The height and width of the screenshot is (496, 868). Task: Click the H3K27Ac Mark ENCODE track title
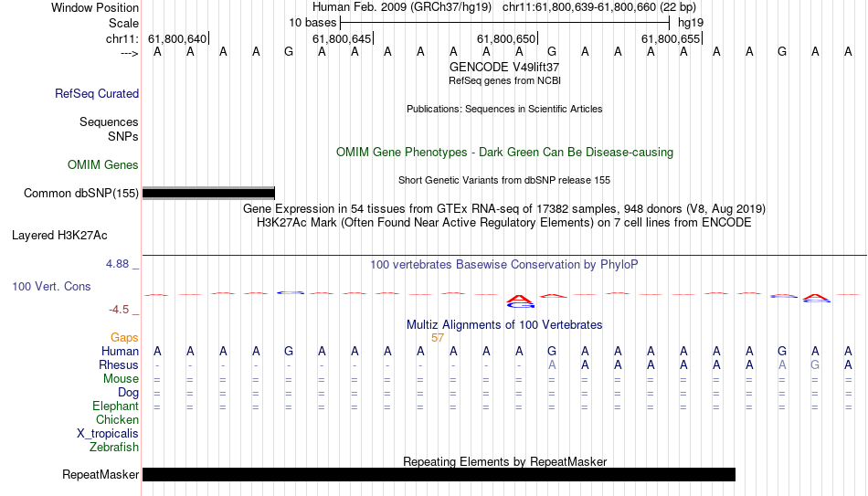click(x=504, y=223)
